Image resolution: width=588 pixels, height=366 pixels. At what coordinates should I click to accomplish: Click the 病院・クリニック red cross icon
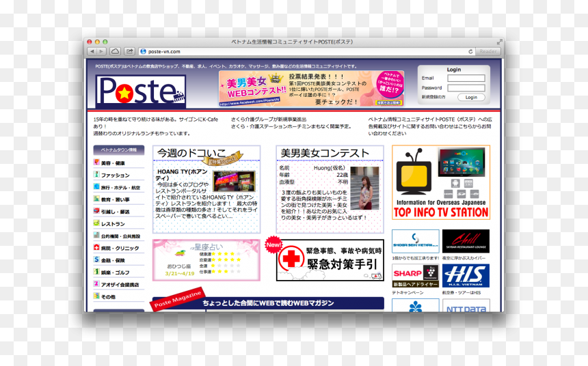pyautogui.click(x=96, y=247)
